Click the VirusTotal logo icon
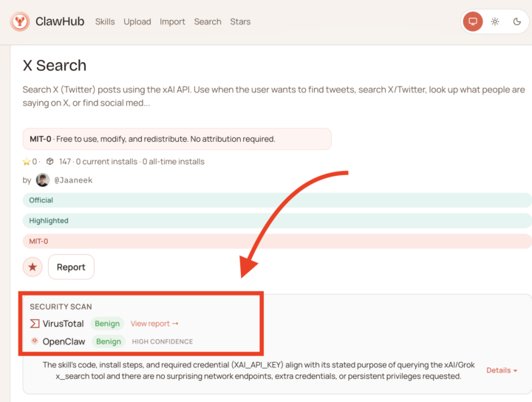This screenshot has height=402, width=532. (35, 324)
